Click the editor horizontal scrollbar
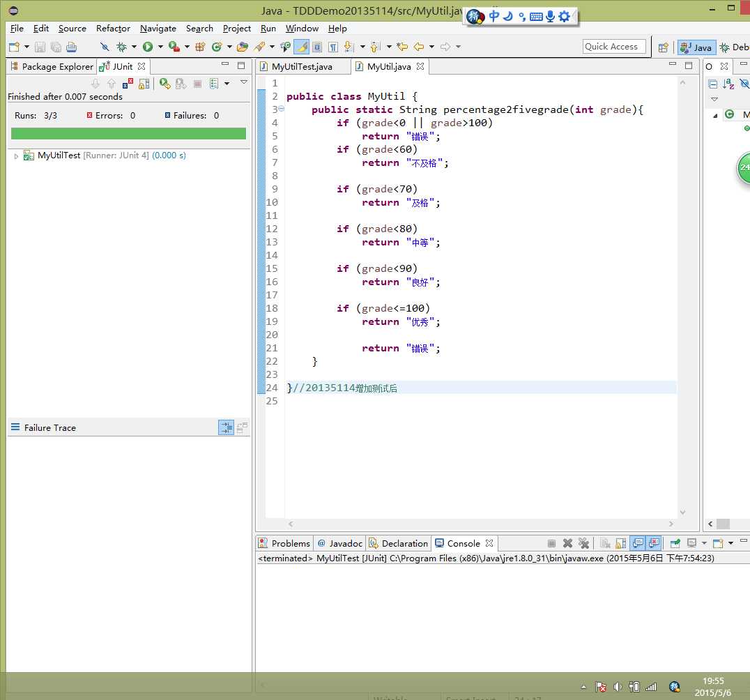 tap(480, 524)
